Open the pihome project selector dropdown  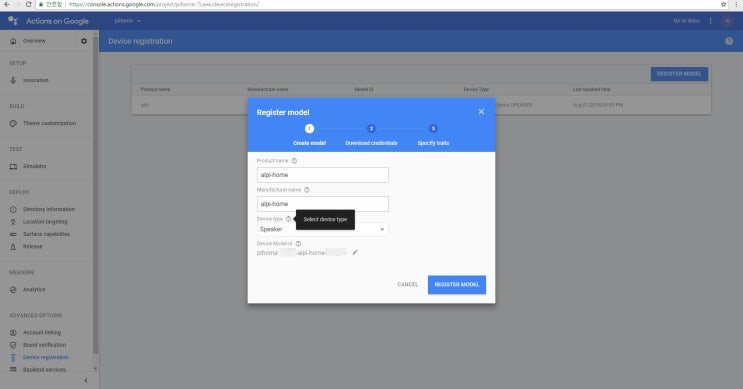pyautogui.click(x=127, y=21)
